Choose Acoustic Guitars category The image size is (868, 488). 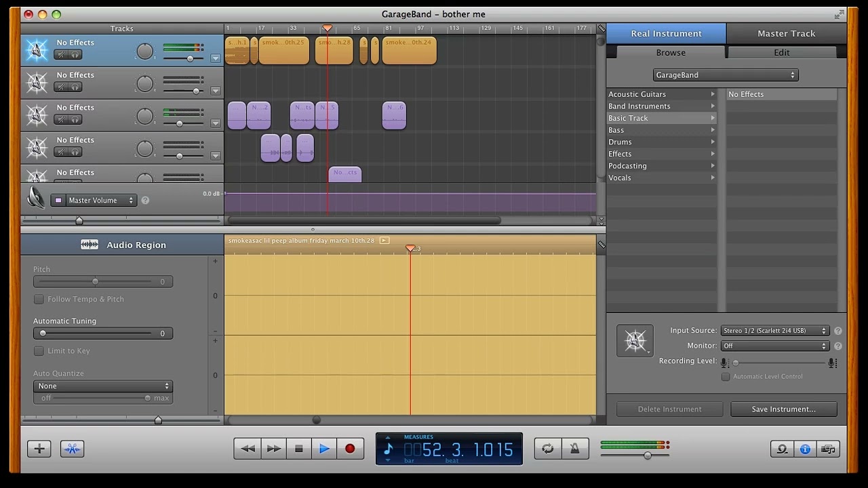pos(662,94)
